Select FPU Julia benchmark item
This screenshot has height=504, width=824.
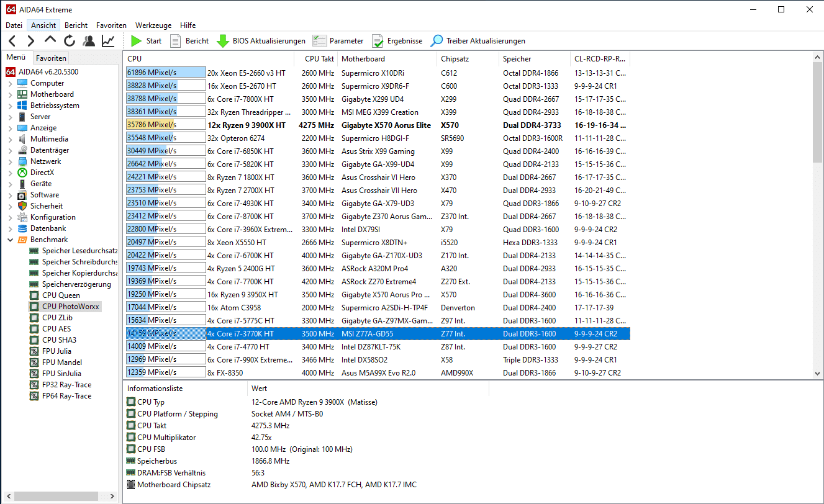(57, 351)
